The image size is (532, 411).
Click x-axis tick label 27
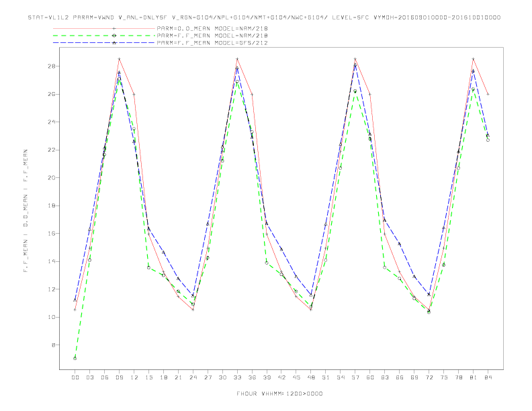pyautogui.click(x=208, y=377)
